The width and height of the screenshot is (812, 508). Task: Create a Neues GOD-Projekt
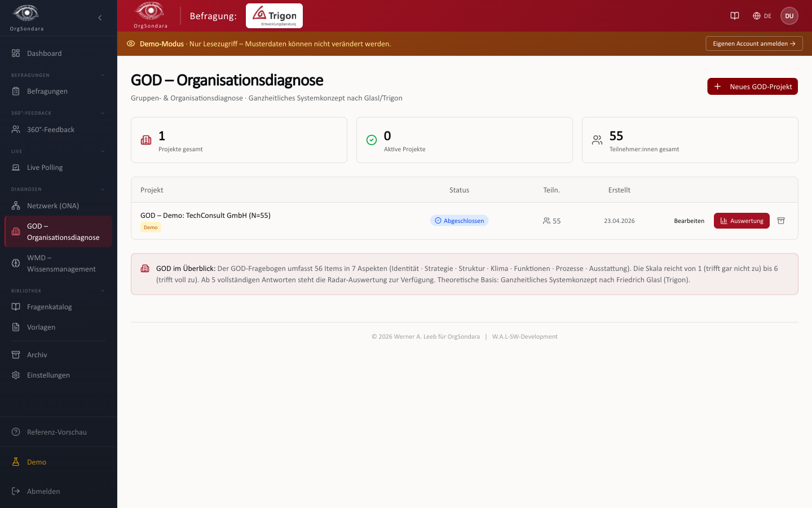tap(752, 86)
